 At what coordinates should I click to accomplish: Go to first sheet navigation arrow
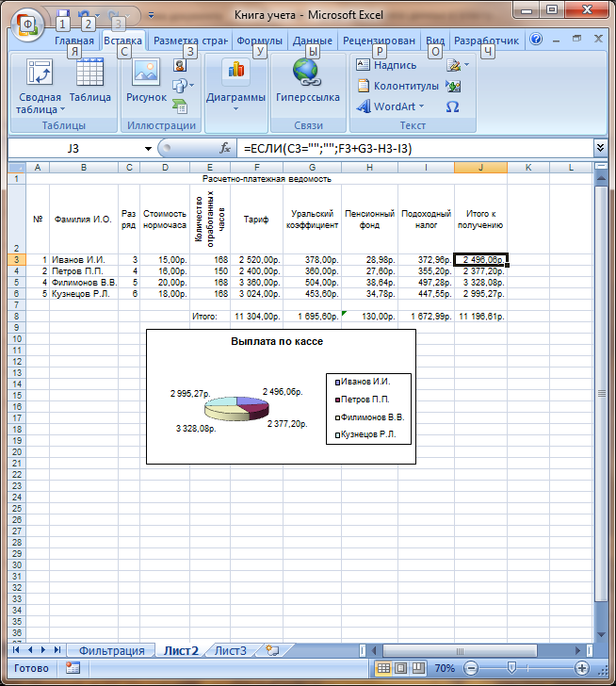(x=16, y=649)
